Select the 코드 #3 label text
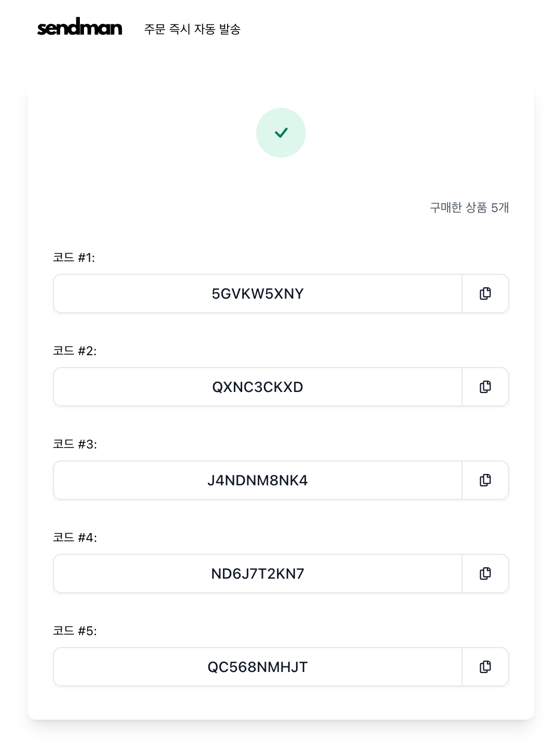Viewport: 560px width, 756px height. [x=75, y=444]
